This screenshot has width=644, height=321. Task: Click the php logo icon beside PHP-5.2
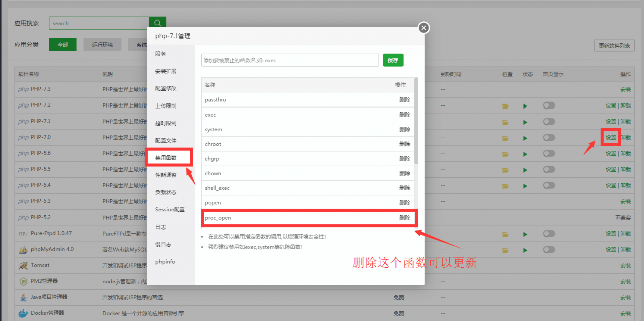(23, 218)
